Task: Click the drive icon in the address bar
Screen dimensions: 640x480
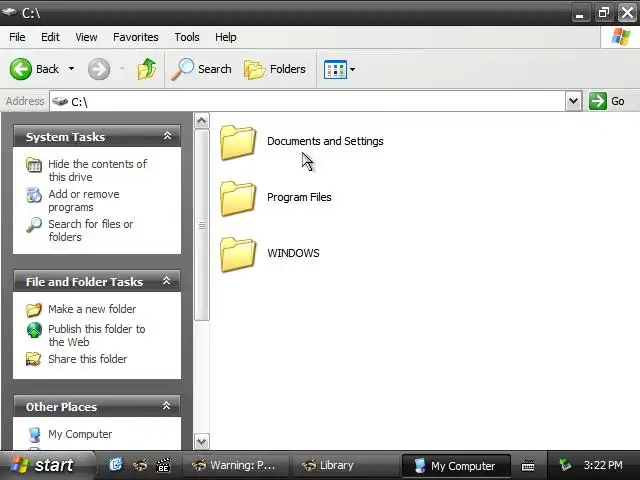Action: (60, 101)
